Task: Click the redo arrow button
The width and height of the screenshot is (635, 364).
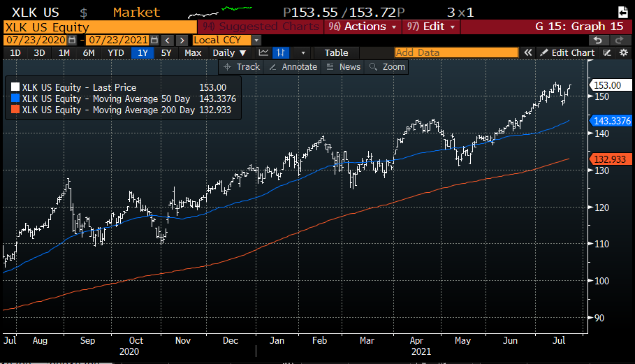Action: [619, 40]
